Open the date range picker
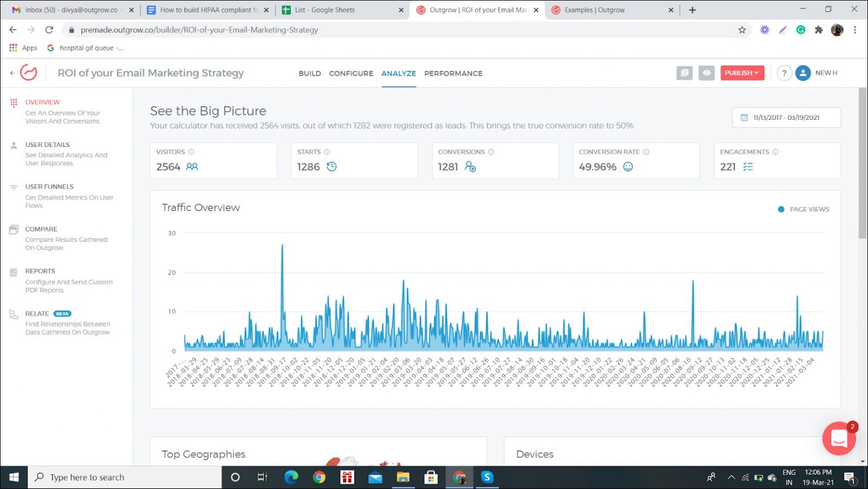 [x=785, y=118]
